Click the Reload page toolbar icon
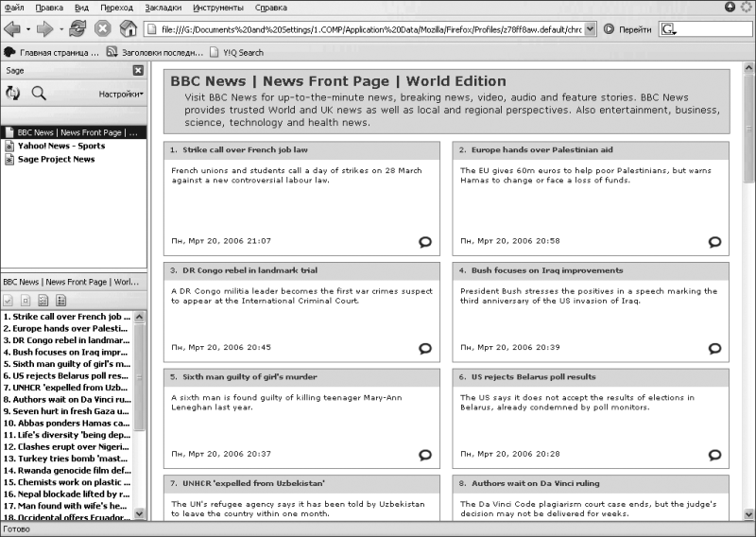 (77, 29)
